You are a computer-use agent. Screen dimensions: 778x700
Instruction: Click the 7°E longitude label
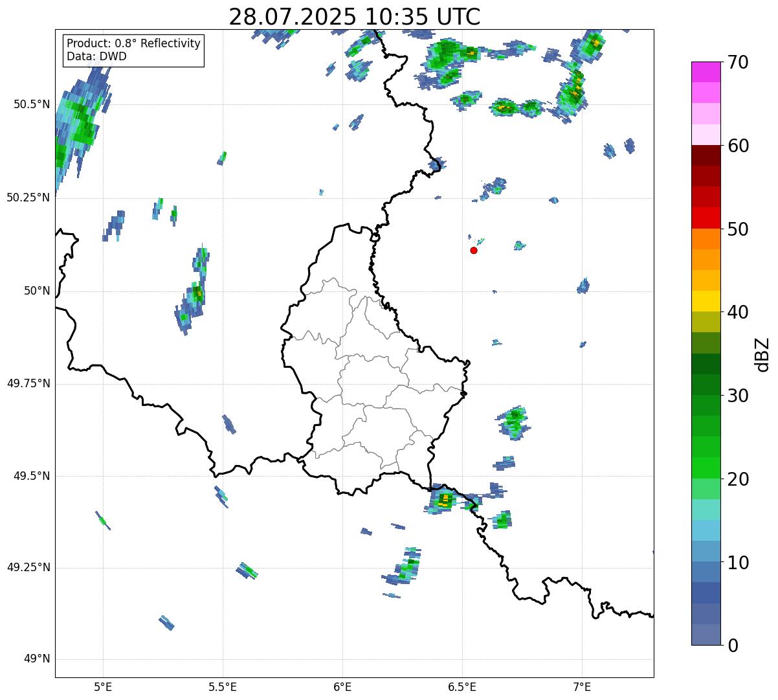pyautogui.click(x=582, y=686)
